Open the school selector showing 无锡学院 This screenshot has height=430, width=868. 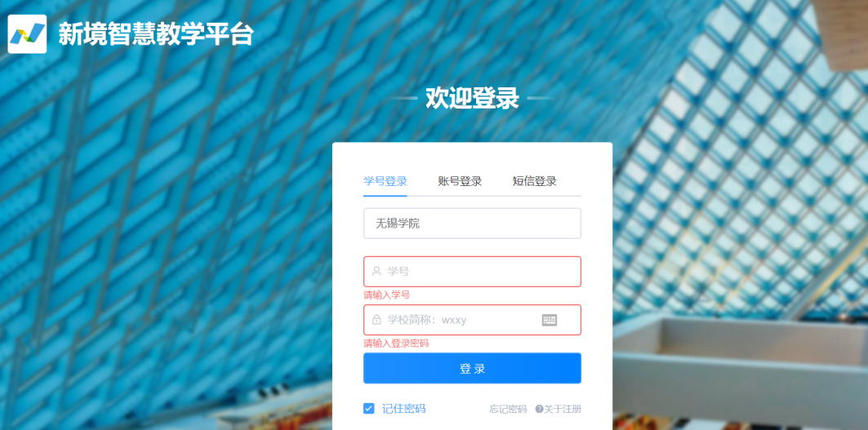[x=472, y=224]
